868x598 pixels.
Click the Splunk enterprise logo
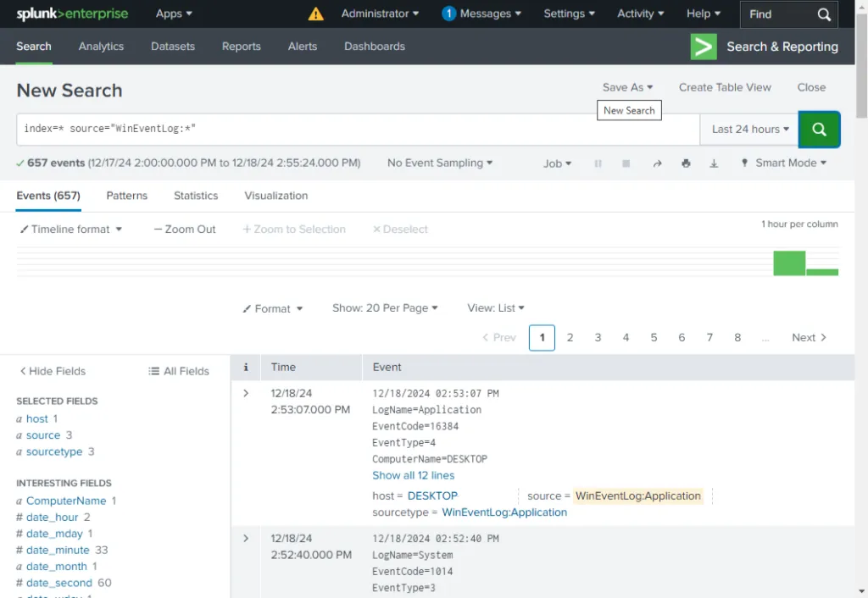click(72, 14)
